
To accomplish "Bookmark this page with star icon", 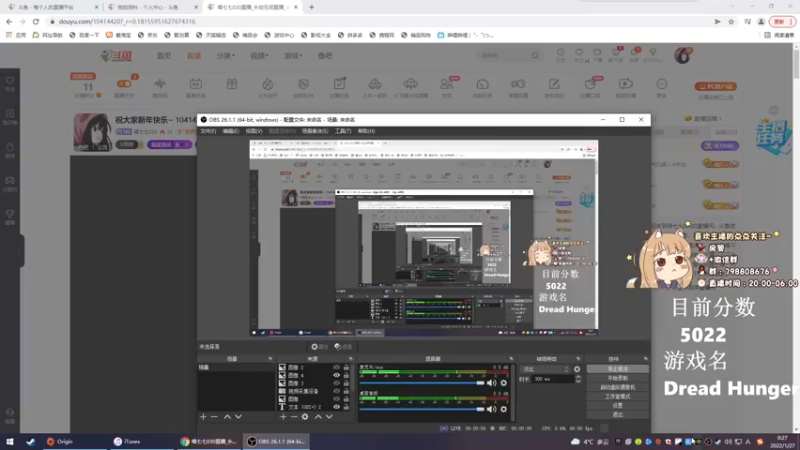I will tap(731, 21).
